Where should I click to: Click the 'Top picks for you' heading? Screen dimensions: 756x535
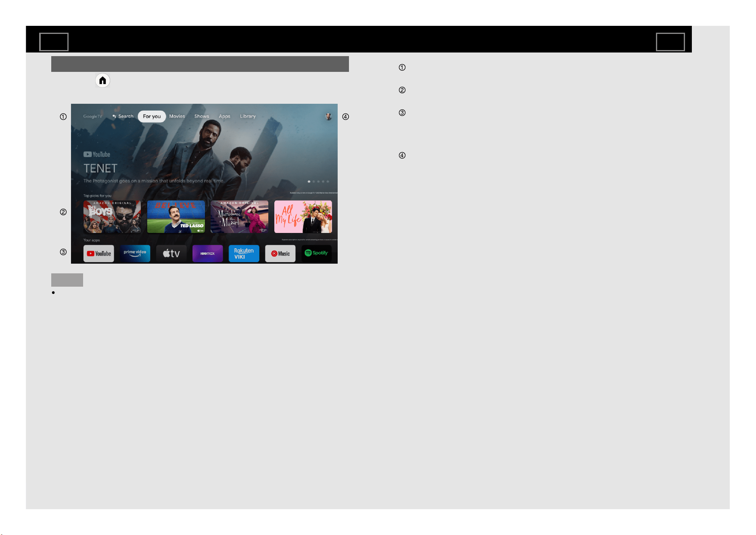click(97, 196)
